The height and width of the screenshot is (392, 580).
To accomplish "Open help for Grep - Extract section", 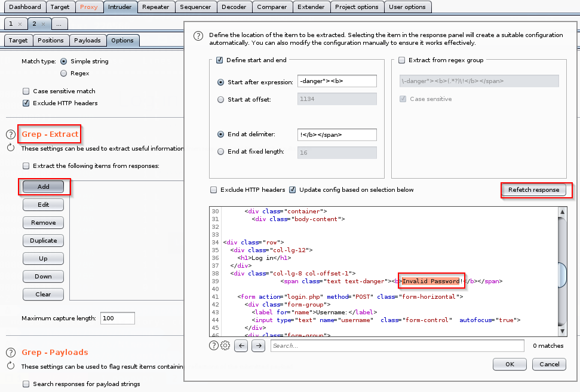I will coord(11,134).
